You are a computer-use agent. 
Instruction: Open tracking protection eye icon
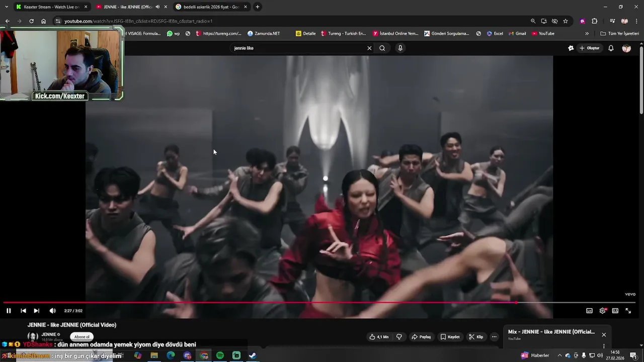[554, 21]
